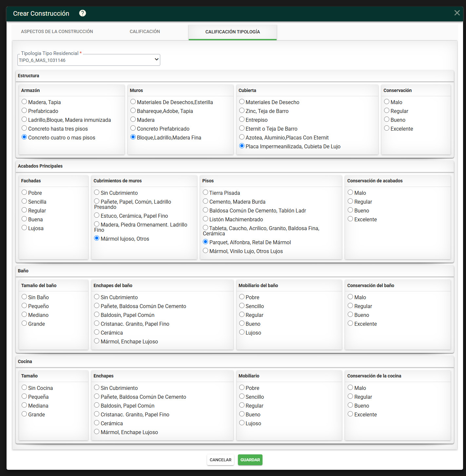Select Concreto cuatro o mas pisos
This screenshot has width=466, height=476.
tap(24, 137)
